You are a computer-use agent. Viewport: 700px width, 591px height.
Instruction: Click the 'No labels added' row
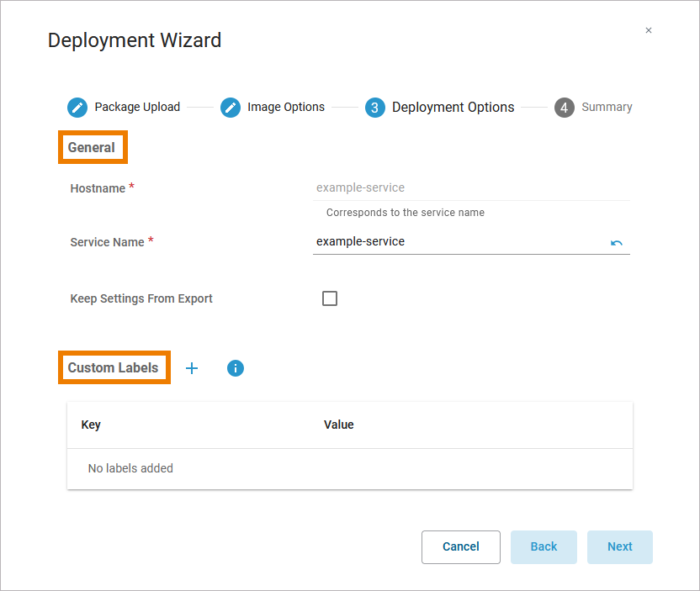[350, 468]
